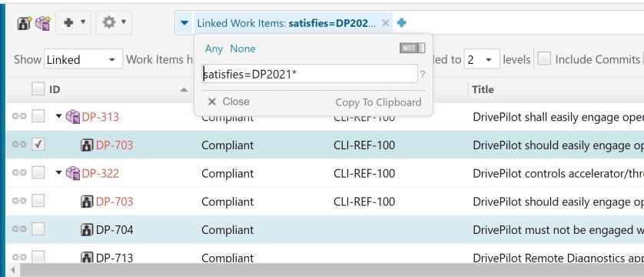
Task: Click the satisfies=DP2021* query field
Action: coord(310,75)
